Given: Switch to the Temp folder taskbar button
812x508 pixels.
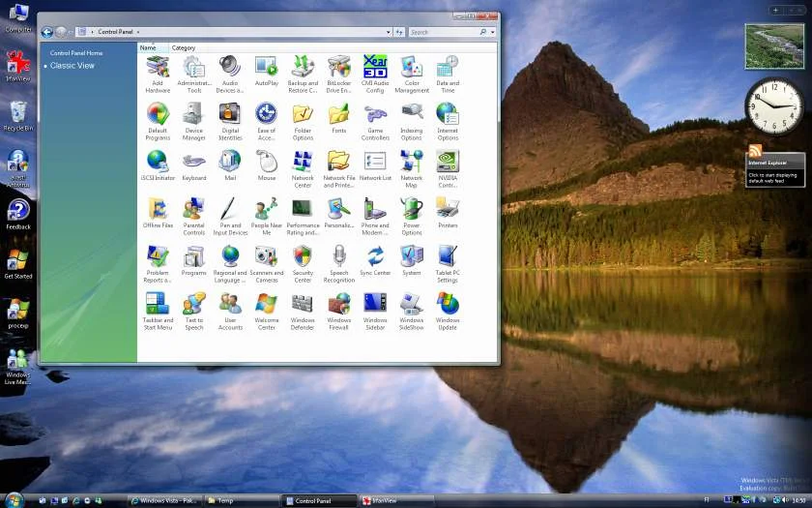Looking at the screenshot, I should 239,500.
